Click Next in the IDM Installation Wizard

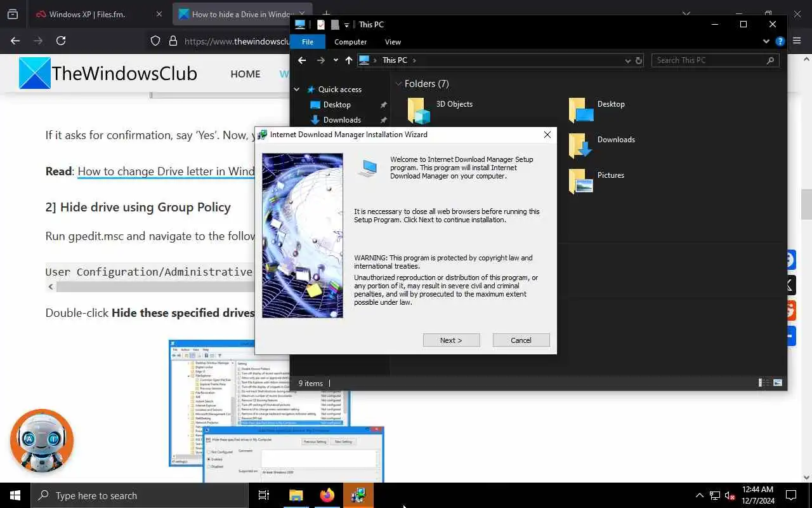[x=451, y=340]
